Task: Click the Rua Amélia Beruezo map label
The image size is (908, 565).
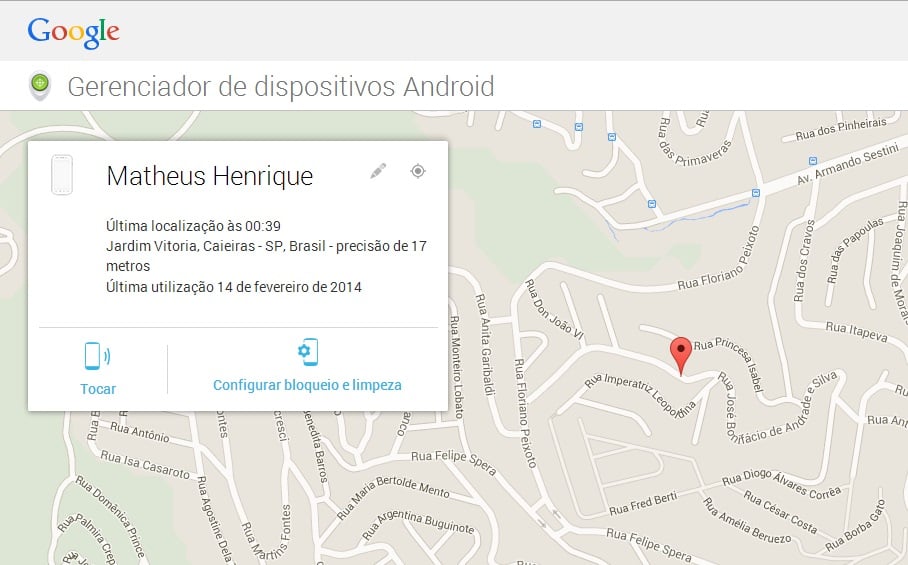Action: pos(746,520)
